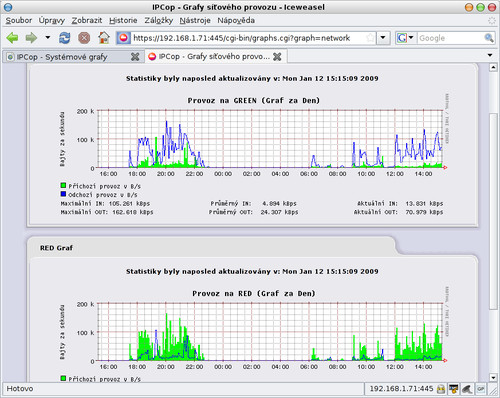
Task: Open the list-all-tabs dropdown arrow
Action: tap(490, 55)
